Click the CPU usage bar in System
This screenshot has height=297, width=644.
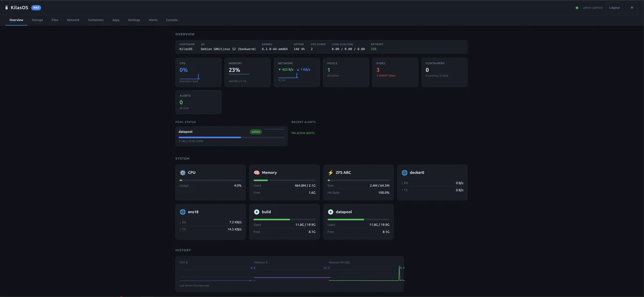coord(211,180)
